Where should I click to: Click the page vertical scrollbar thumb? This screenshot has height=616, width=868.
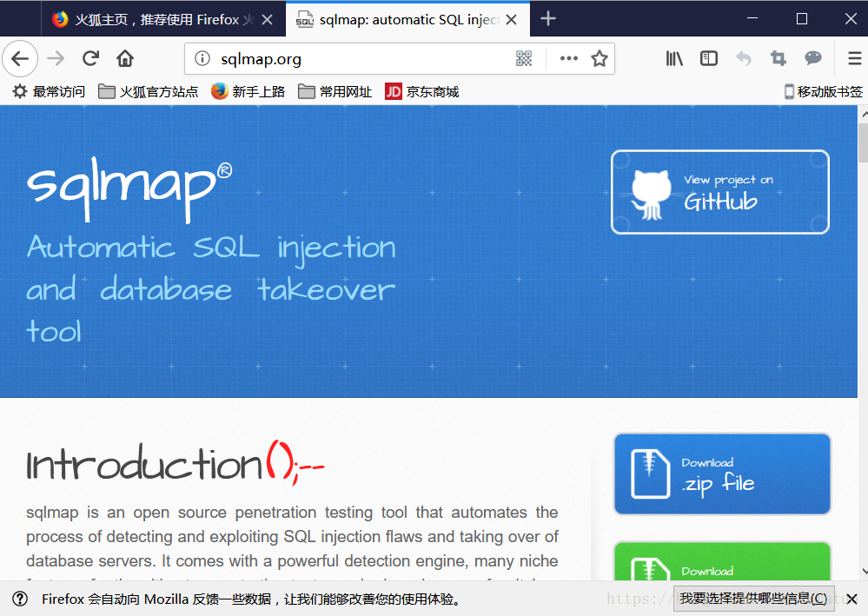[x=863, y=142]
